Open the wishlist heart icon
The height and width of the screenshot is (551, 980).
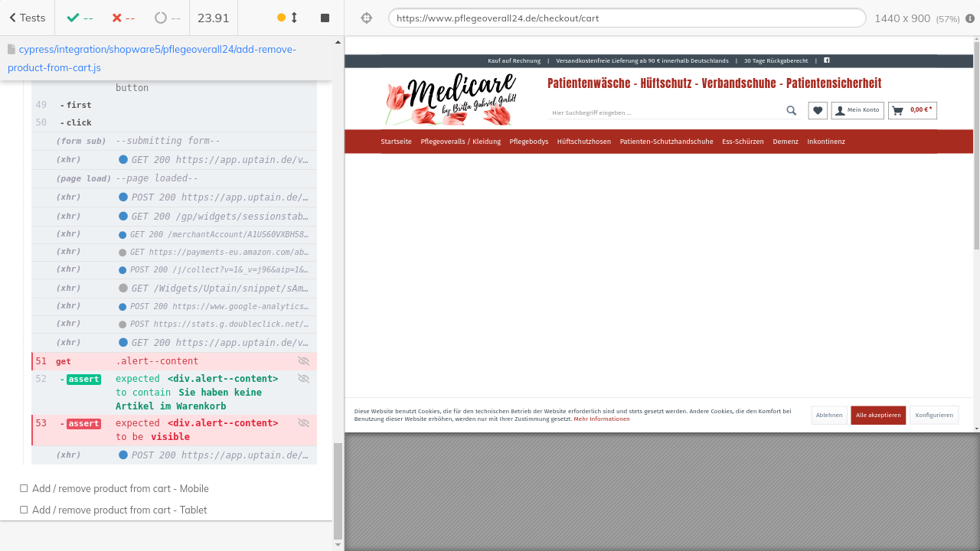[x=818, y=110]
